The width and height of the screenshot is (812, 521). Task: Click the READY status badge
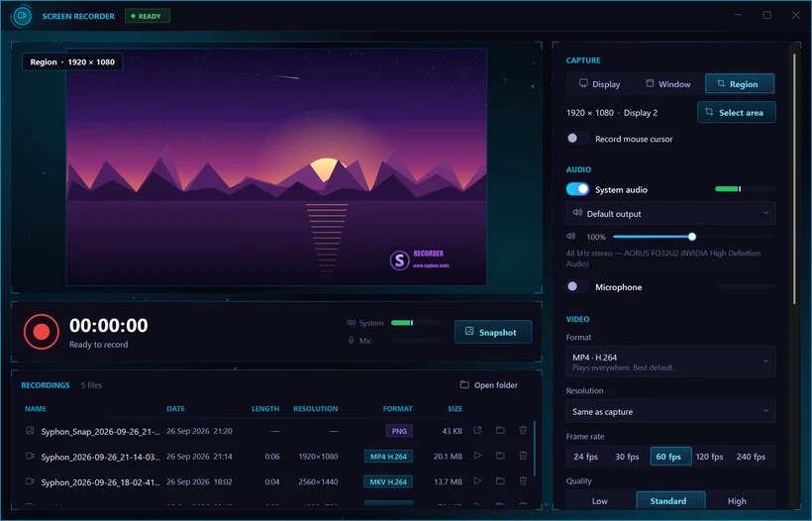pos(148,16)
